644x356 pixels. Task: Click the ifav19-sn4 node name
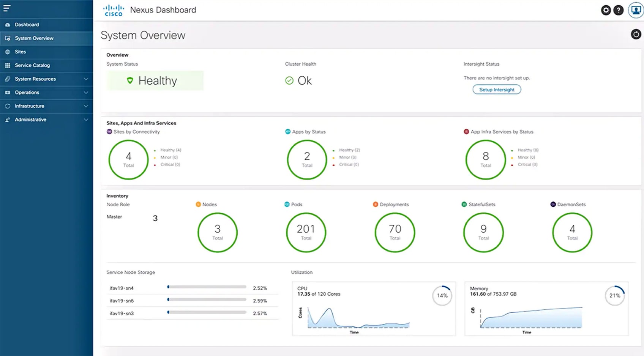(x=122, y=288)
